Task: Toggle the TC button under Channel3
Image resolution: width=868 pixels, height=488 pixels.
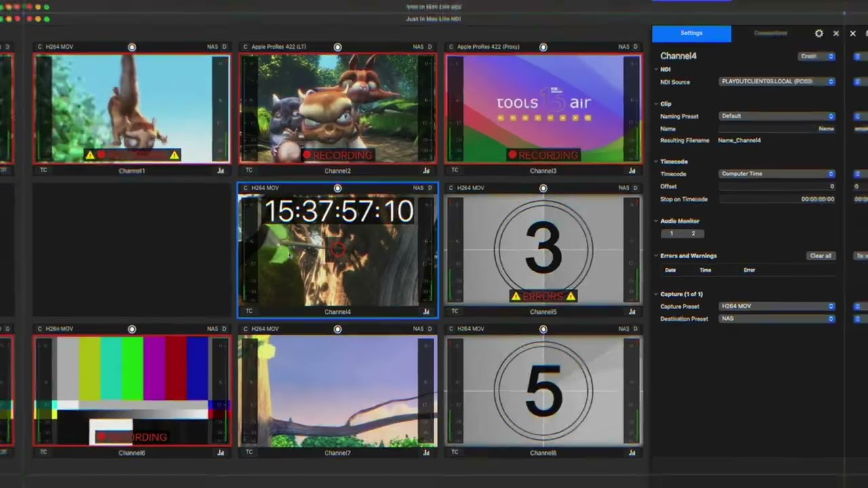Action: click(x=454, y=170)
